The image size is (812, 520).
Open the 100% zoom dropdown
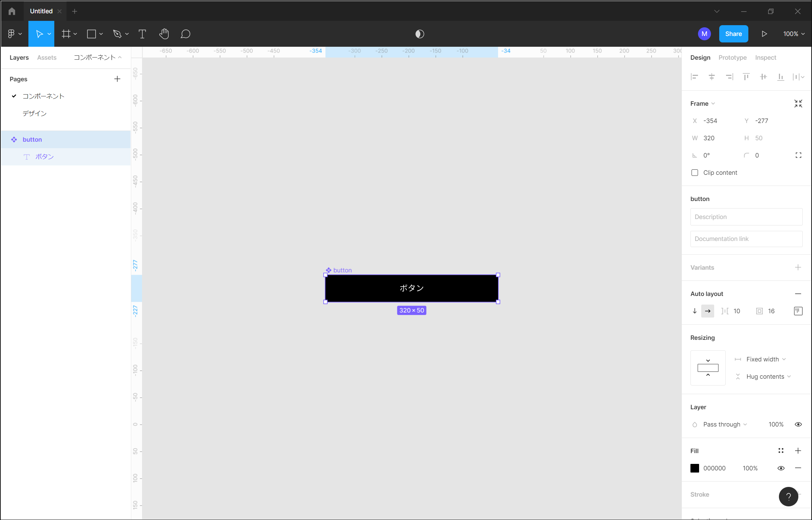[794, 34]
